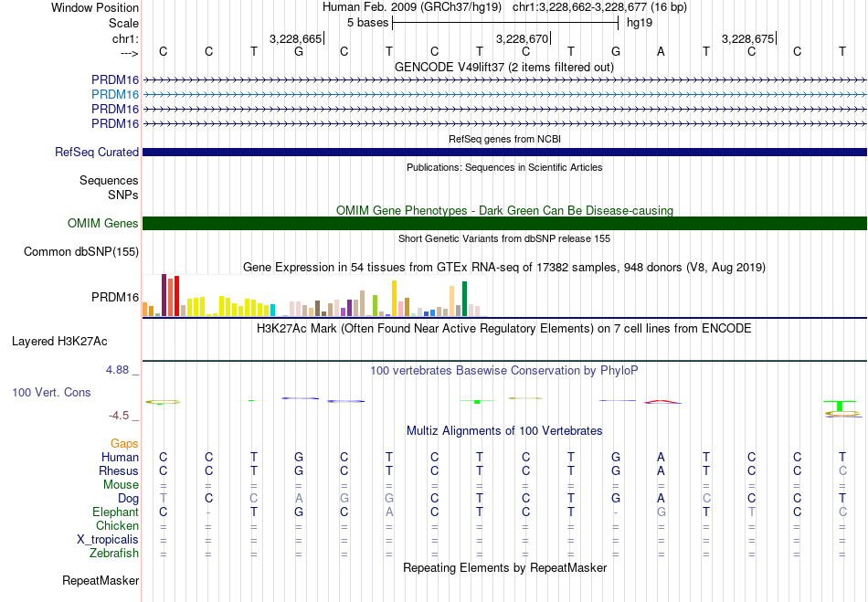Click the 'chr1:3,228,662-3,228,677 (16 bp)' position text
Image resolution: width=868 pixels, height=602 pixels.
coord(599,7)
